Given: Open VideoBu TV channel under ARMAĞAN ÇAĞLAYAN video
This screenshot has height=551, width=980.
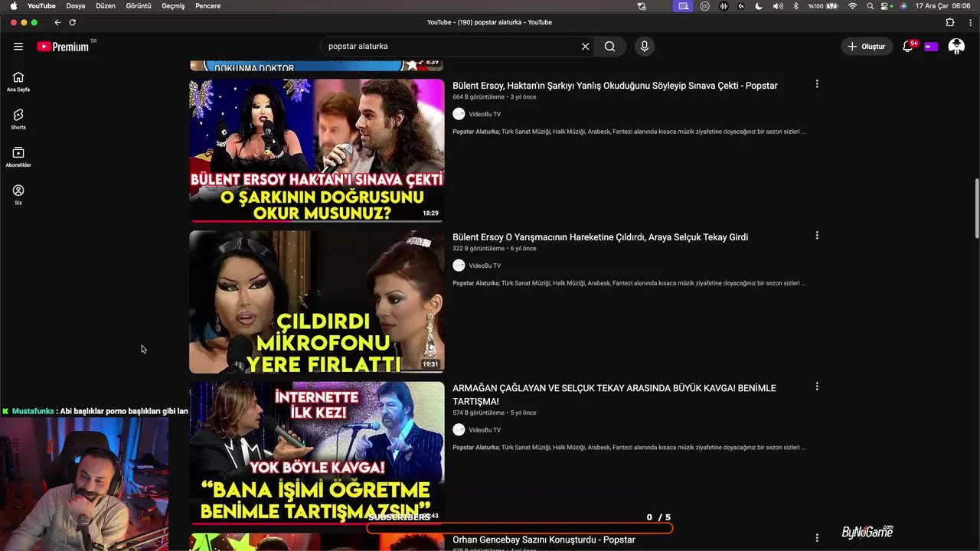Looking at the screenshot, I should coord(485,430).
